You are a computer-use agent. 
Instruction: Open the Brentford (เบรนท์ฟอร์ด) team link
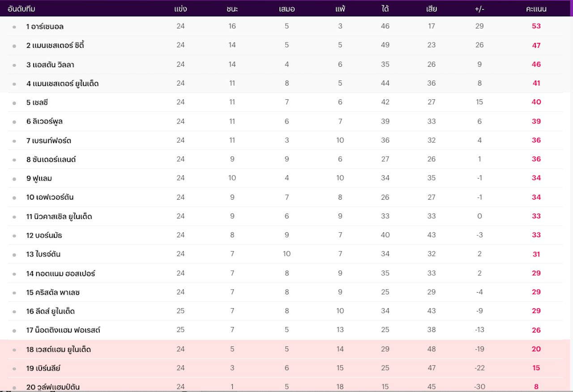[49, 141]
